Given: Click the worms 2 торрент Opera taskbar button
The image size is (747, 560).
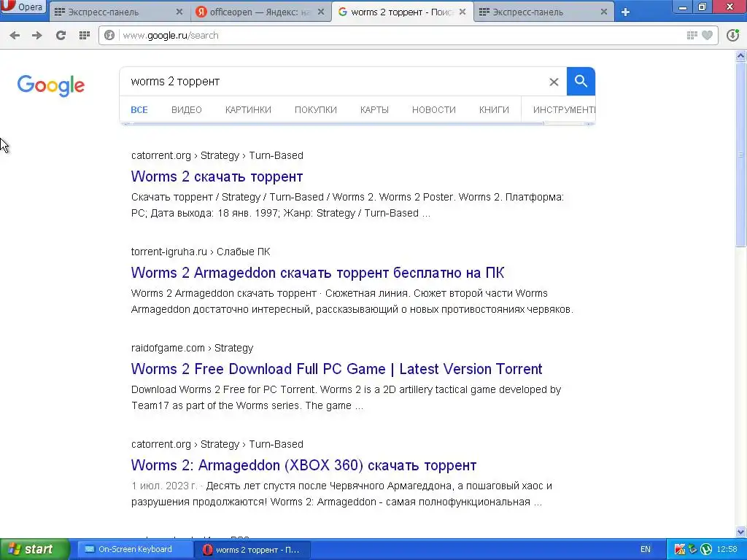Looking at the screenshot, I should pyautogui.click(x=252, y=550).
